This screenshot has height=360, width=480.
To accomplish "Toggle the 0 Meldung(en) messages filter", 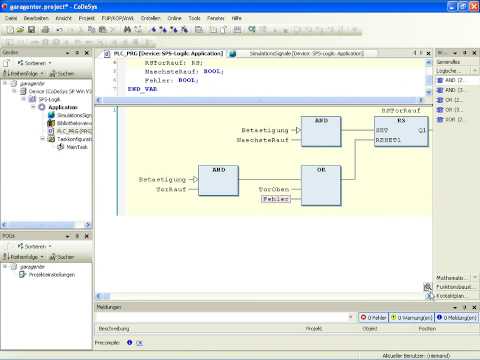I will [457, 318].
